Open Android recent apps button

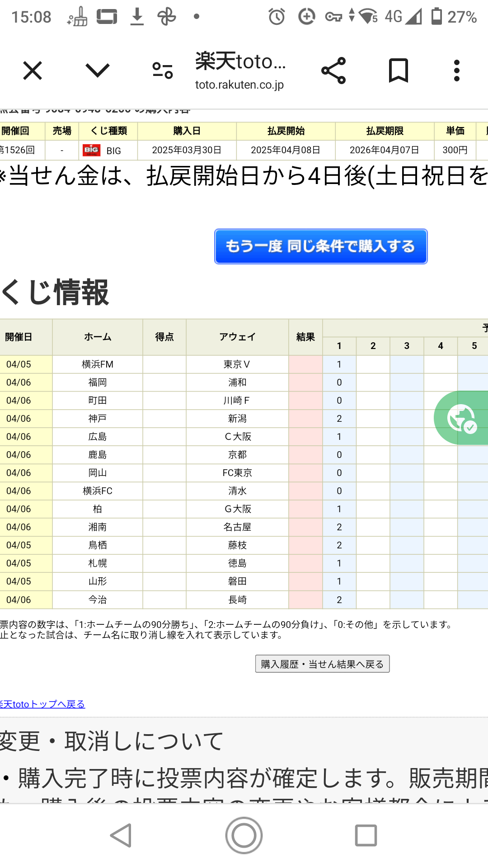366,835
